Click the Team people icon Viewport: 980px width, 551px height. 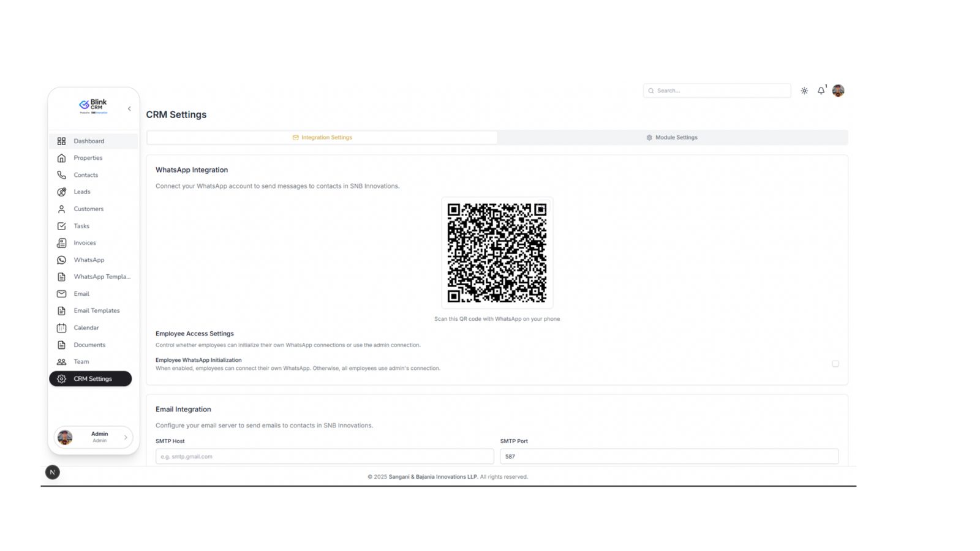coord(61,362)
